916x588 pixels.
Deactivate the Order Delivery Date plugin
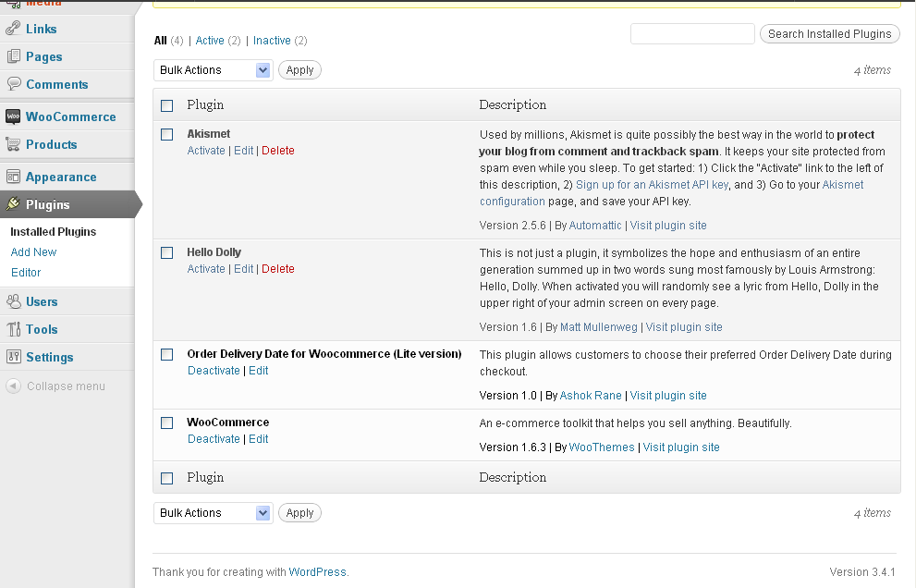tap(214, 371)
